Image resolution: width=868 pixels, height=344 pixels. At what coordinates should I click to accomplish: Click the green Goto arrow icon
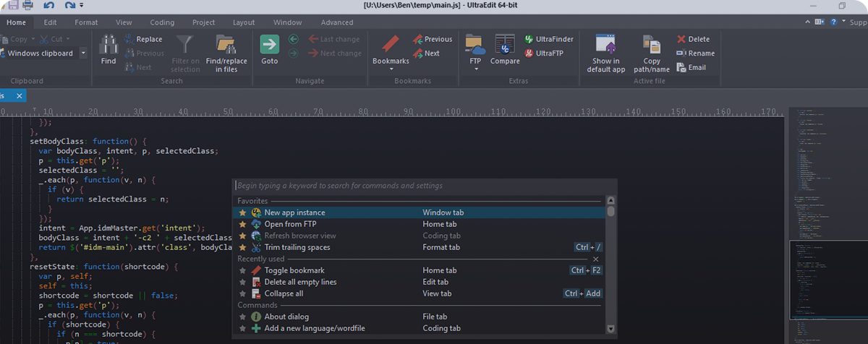pos(269,46)
